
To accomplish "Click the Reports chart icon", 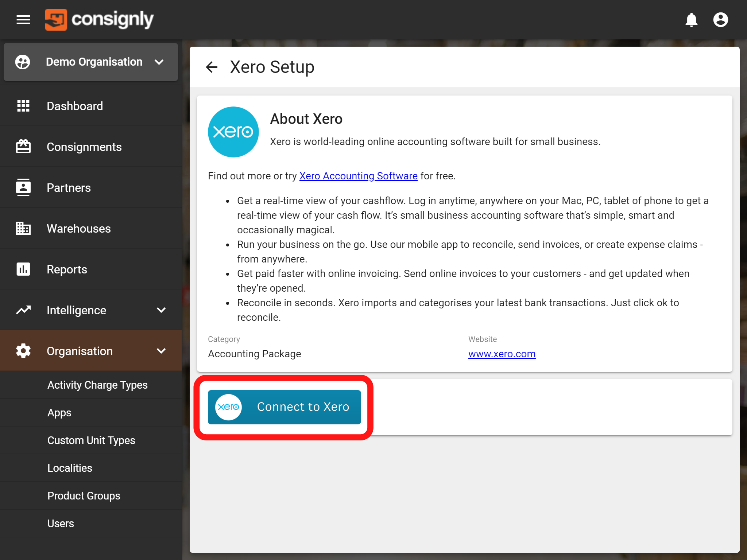I will (23, 269).
